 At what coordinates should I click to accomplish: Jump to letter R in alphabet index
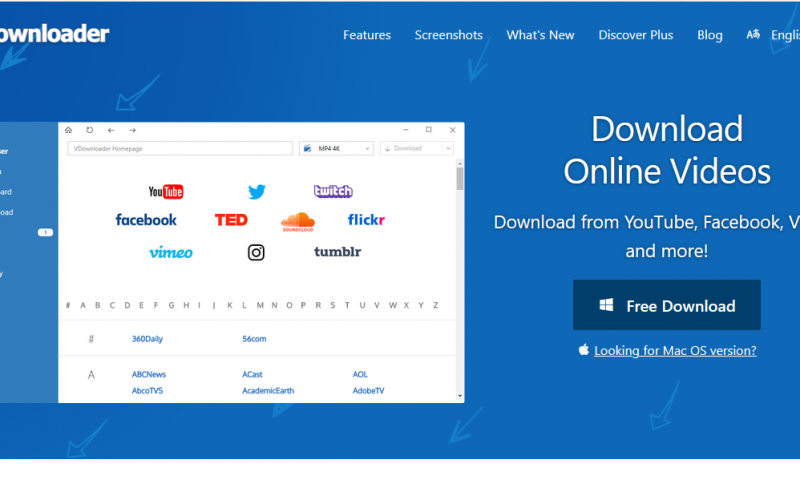(x=318, y=305)
